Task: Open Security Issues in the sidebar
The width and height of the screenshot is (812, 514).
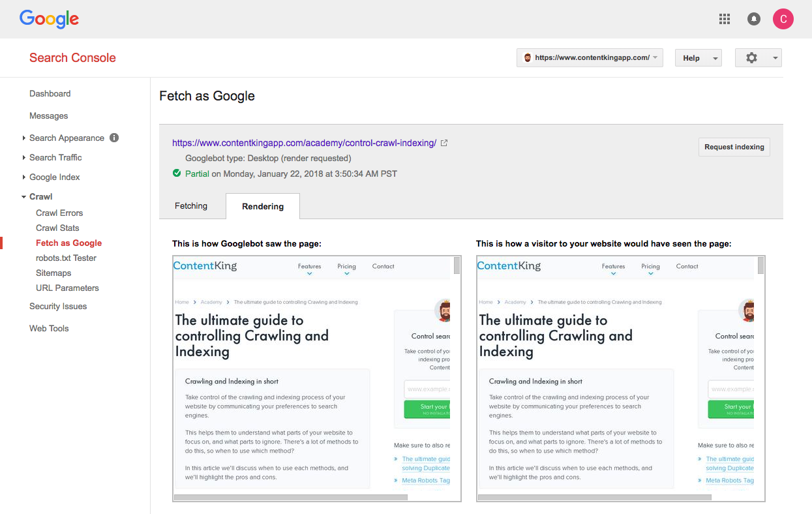Action: tap(58, 306)
